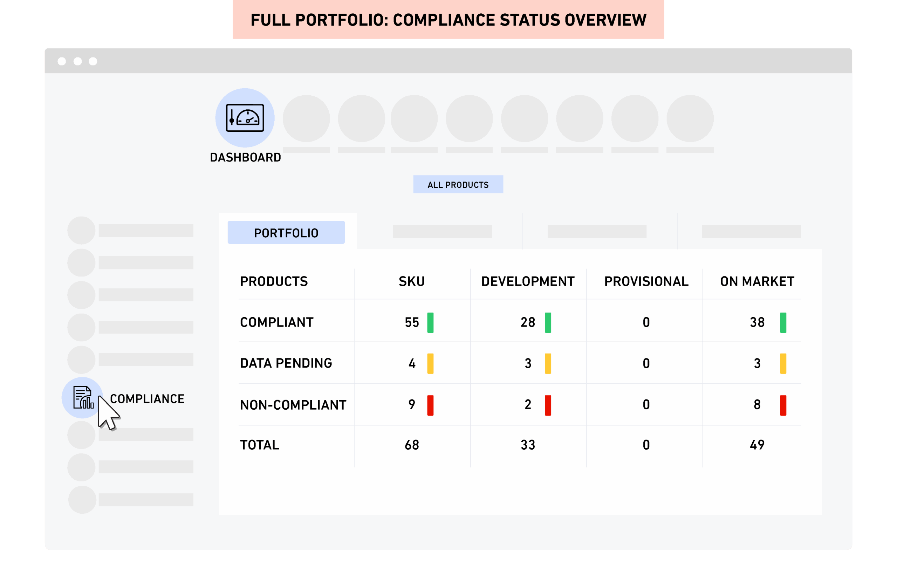Click the SKU column header
The height and width of the screenshot is (588, 897).
tap(412, 282)
